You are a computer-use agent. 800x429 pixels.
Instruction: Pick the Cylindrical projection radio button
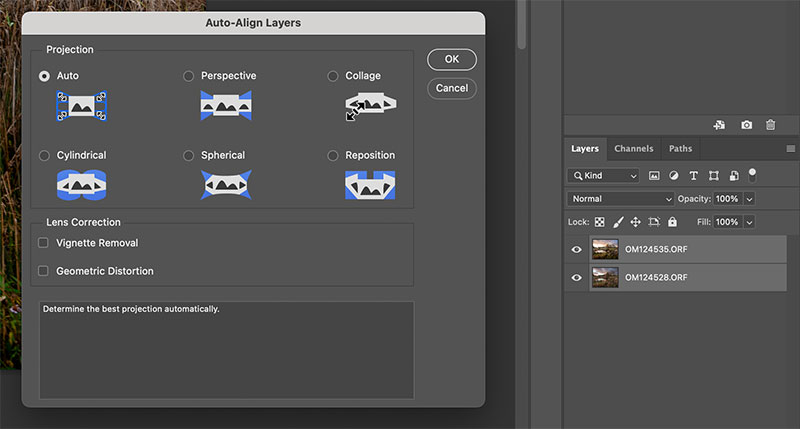point(44,156)
